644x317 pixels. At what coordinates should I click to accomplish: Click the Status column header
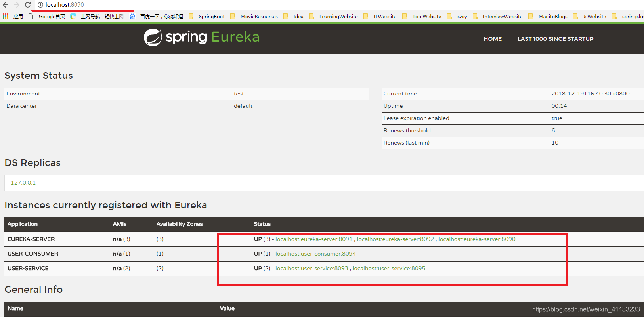[x=262, y=224]
